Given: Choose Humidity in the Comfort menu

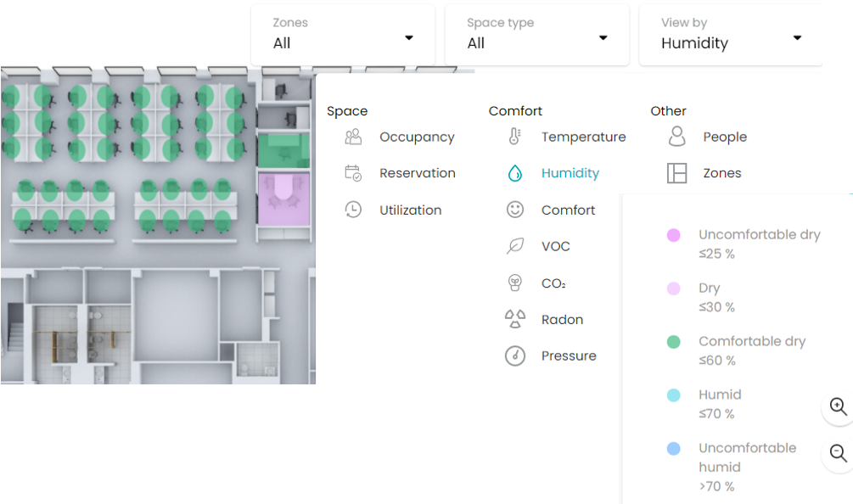Looking at the screenshot, I should tap(570, 173).
